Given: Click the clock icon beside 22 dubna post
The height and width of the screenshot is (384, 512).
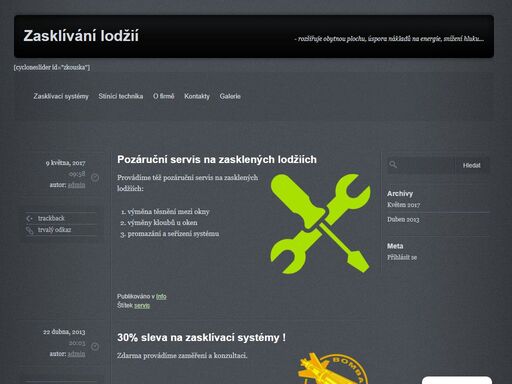Looking at the screenshot, I should [95, 347].
